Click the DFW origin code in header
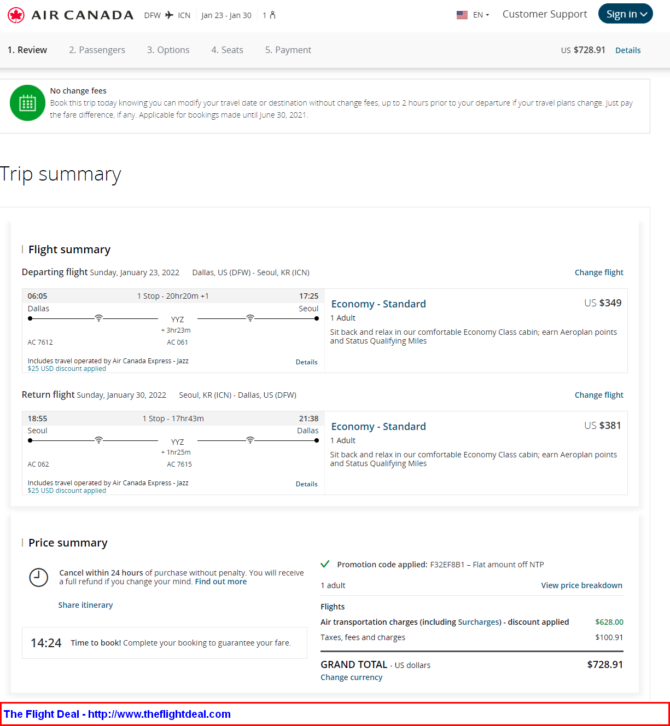The image size is (670, 726). (x=152, y=15)
